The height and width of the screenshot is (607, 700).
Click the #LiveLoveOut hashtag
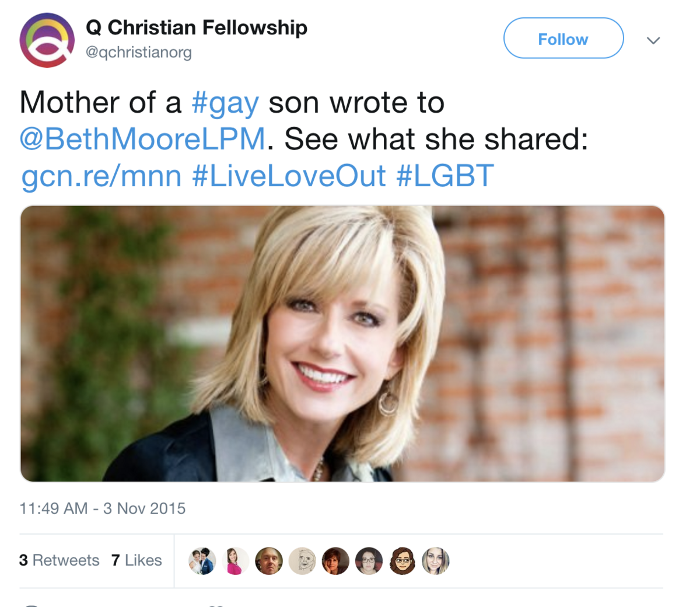[289, 176]
